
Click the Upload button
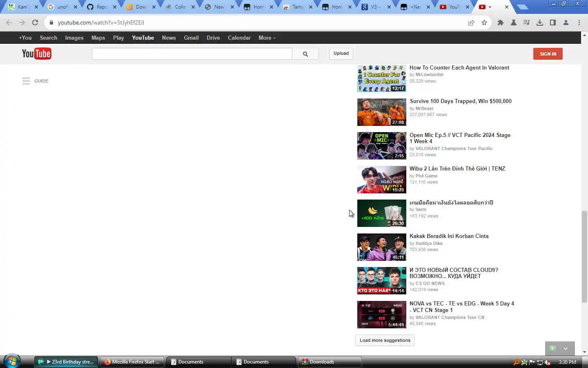pyautogui.click(x=341, y=54)
